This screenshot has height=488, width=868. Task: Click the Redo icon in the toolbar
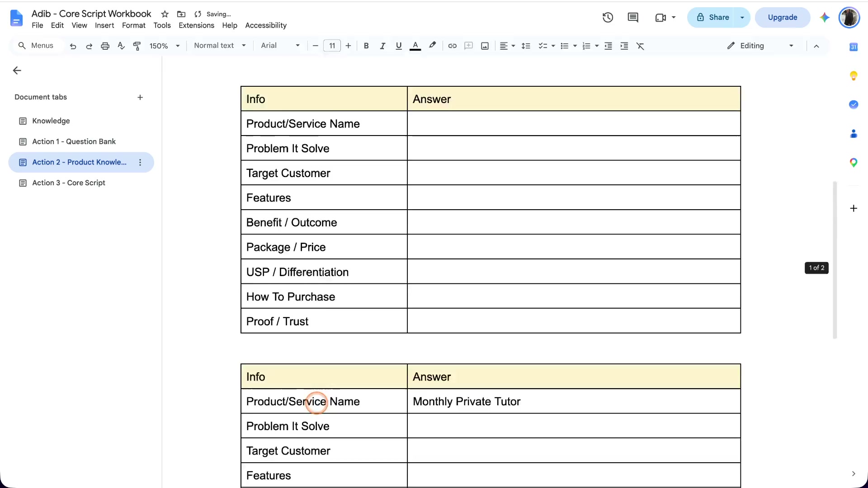[x=89, y=46]
